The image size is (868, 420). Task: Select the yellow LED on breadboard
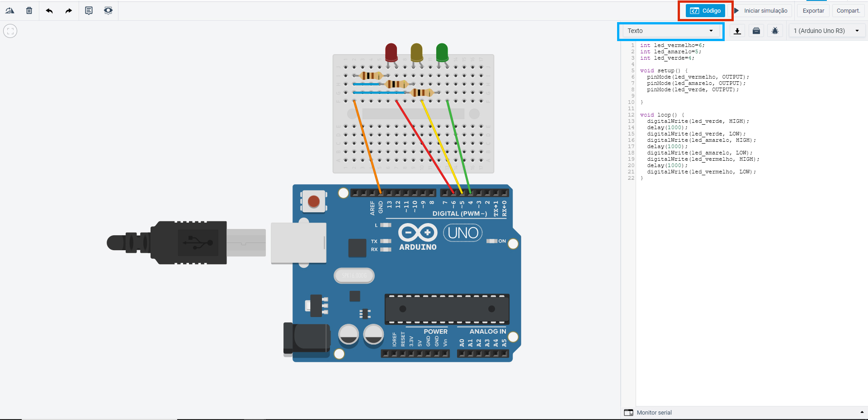(x=417, y=52)
